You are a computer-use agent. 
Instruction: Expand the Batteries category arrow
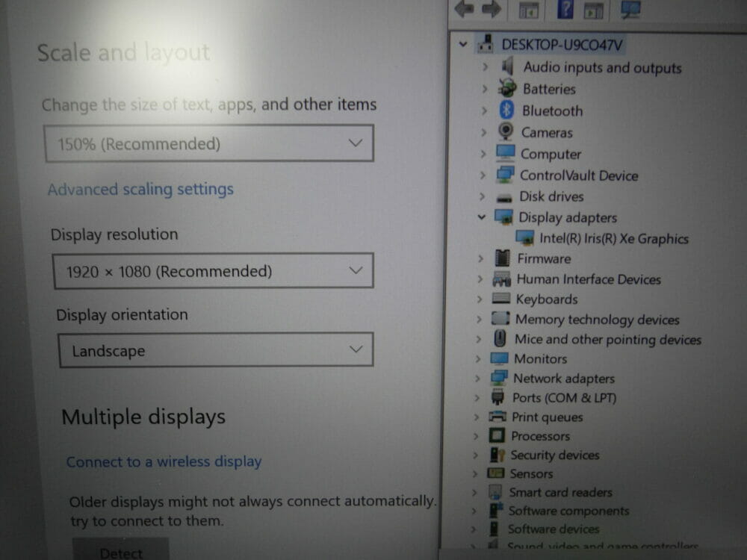485,89
